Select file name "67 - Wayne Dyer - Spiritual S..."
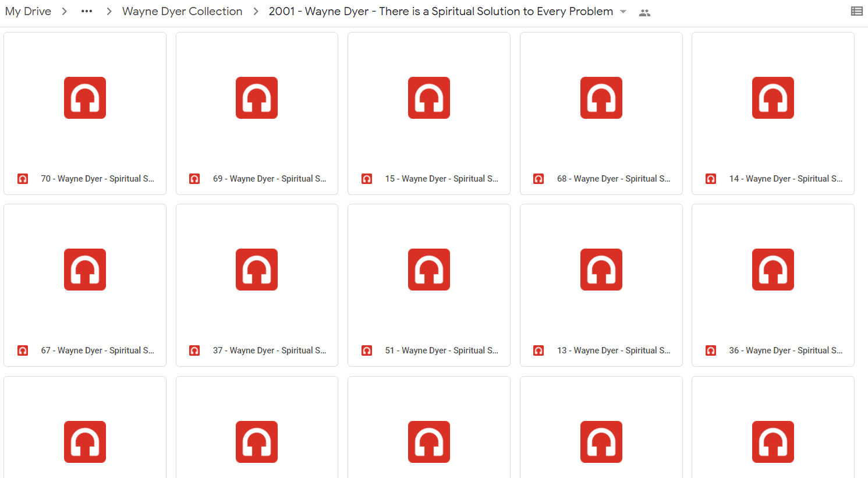 tap(98, 350)
